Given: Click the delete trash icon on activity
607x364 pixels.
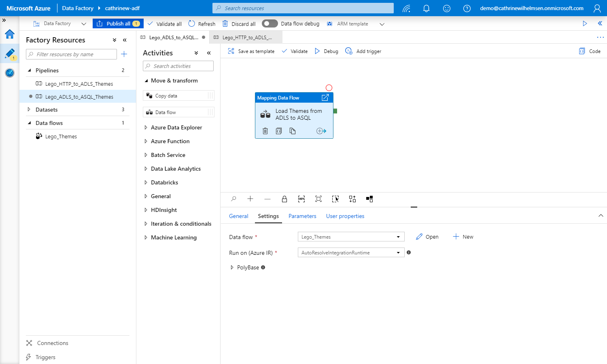Looking at the screenshot, I should [x=265, y=131].
